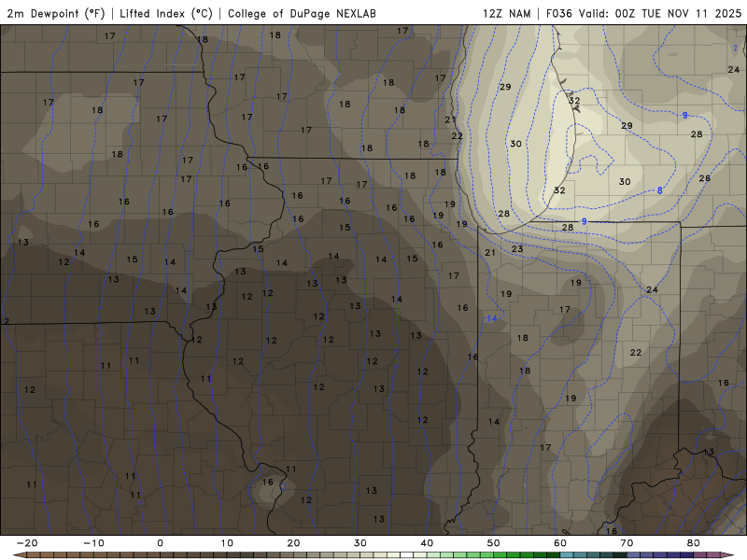Click the 70 label on the color scale

pyautogui.click(x=627, y=543)
